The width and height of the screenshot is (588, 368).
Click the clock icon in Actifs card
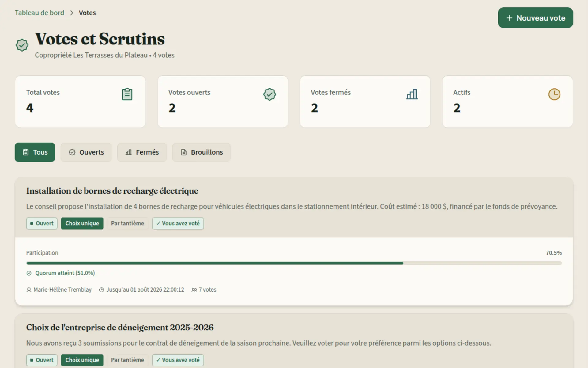pos(554,94)
